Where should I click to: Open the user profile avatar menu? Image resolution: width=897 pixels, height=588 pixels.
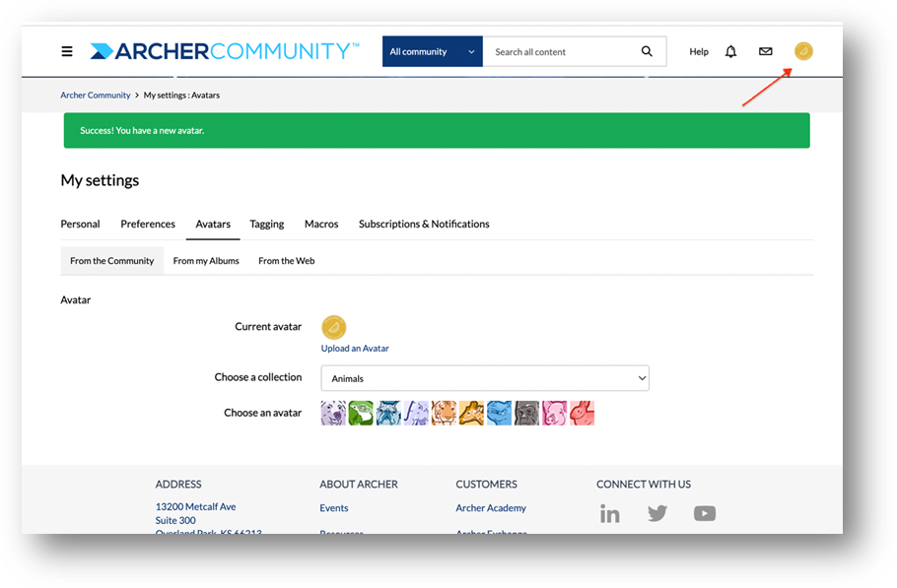(x=803, y=51)
